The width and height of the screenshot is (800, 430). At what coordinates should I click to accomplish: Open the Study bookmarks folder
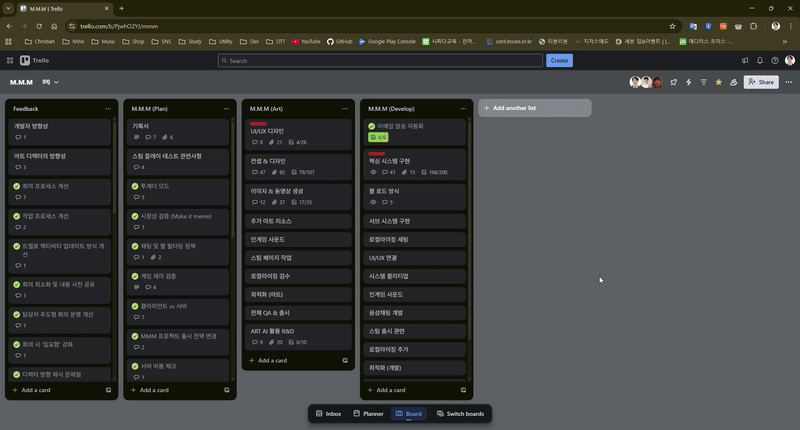[190, 42]
